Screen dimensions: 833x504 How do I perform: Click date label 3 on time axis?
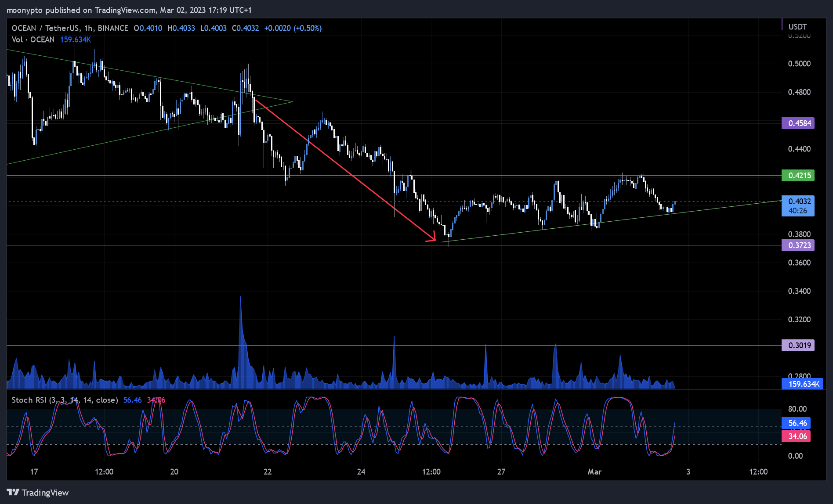[x=688, y=472]
